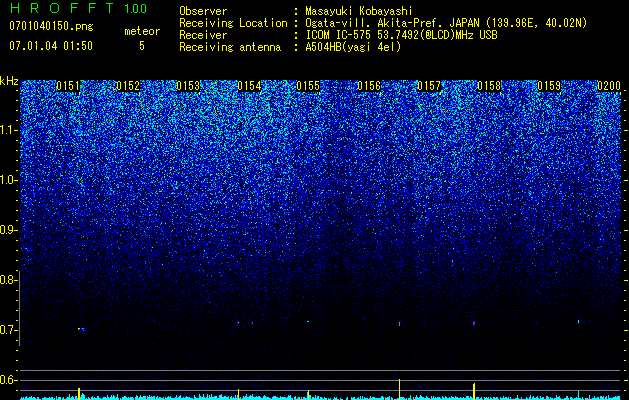Click the meteor echo near 0155
The image size is (629, 400).
click(308, 322)
